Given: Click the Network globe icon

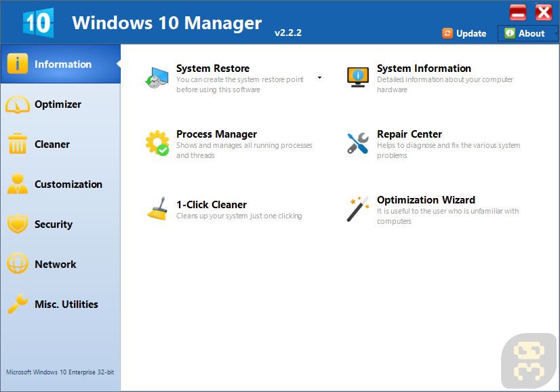Looking at the screenshot, I should click(x=18, y=263).
